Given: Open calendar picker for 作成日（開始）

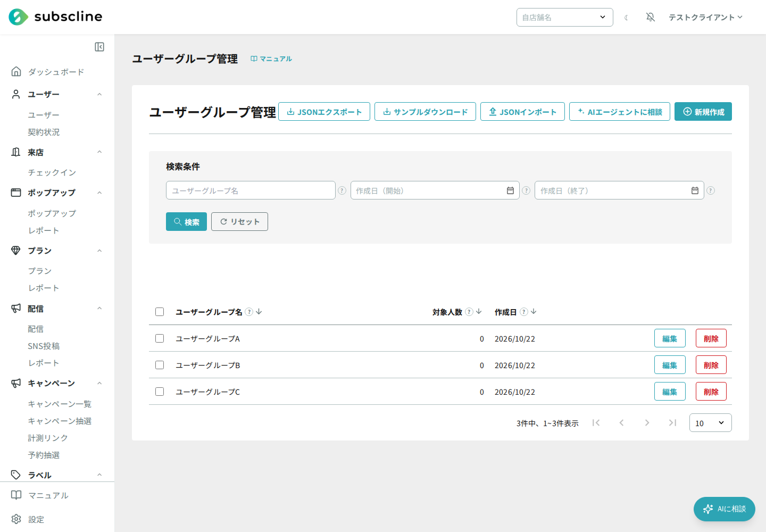Looking at the screenshot, I should tap(510, 190).
